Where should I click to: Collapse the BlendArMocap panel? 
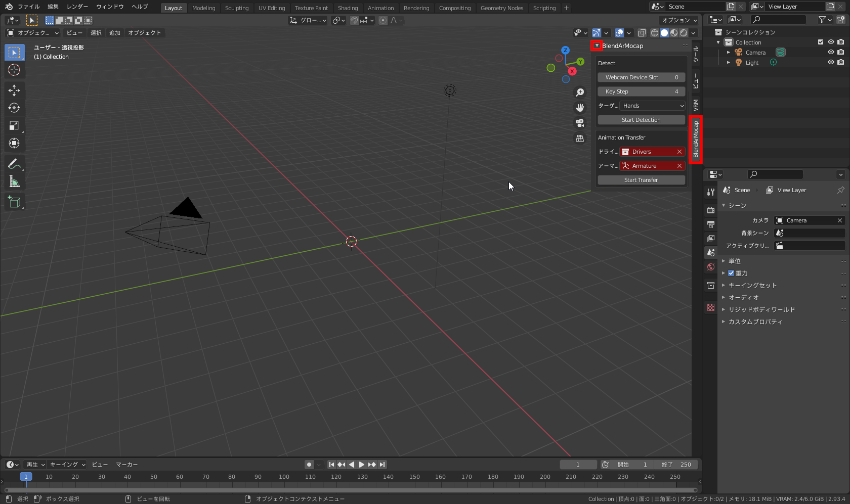coord(597,46)
